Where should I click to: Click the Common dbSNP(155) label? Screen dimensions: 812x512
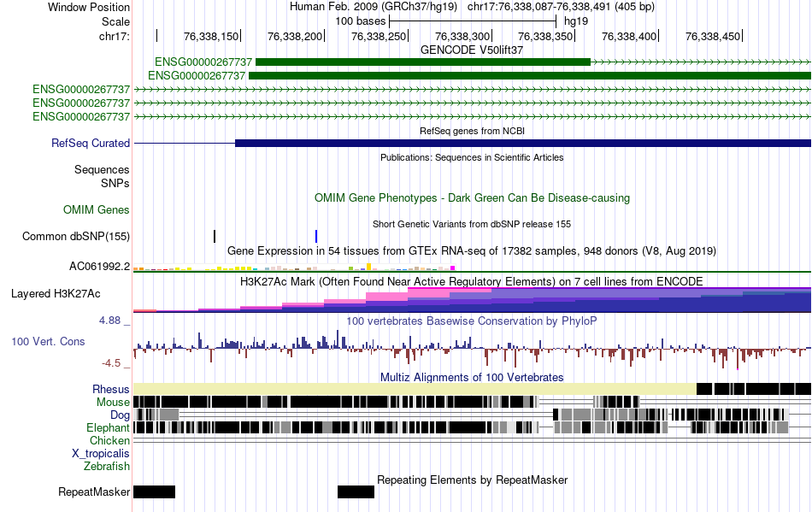coord(76,236)
